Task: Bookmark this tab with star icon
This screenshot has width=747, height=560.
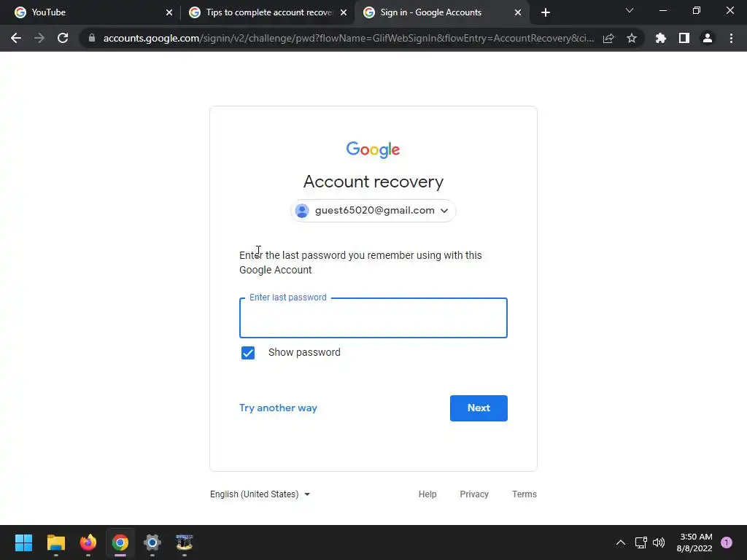Action: click(632, 38)
